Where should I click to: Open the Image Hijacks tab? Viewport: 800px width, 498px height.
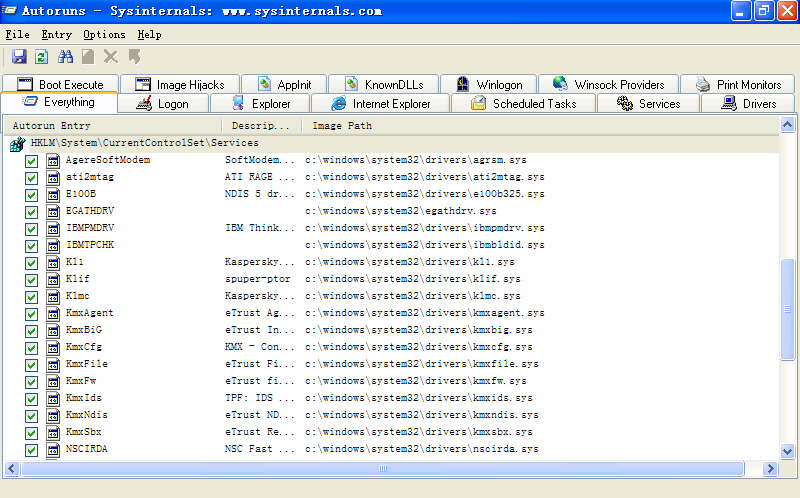point(180,84)
